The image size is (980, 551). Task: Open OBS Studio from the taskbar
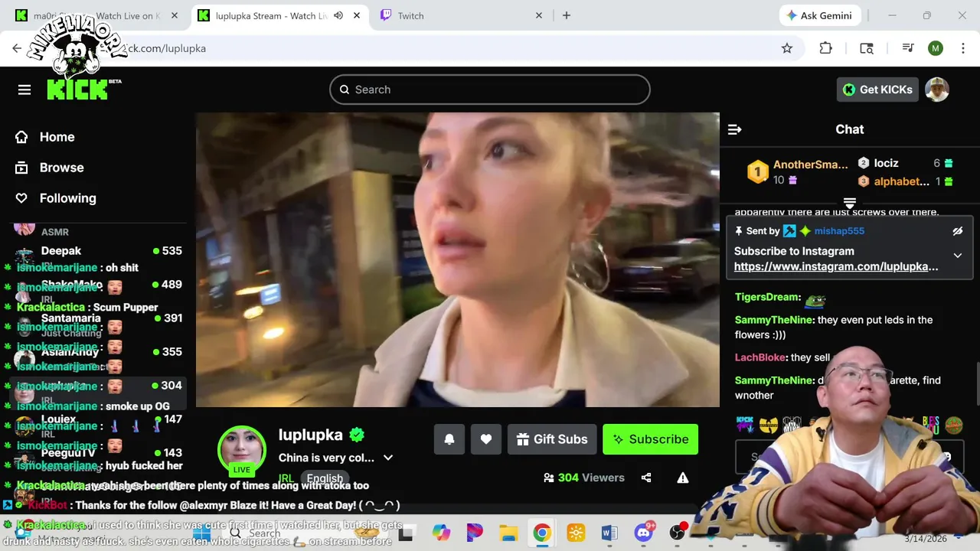[x=677, y=533]
